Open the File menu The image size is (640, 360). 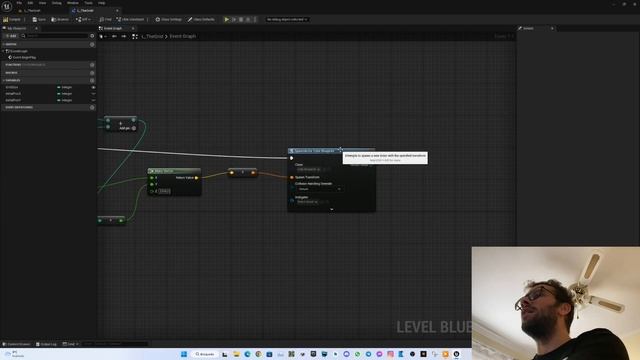19,3
